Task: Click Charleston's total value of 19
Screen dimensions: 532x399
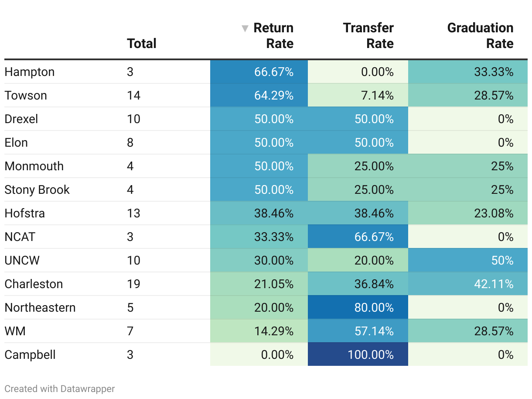Action: [133, 284]
